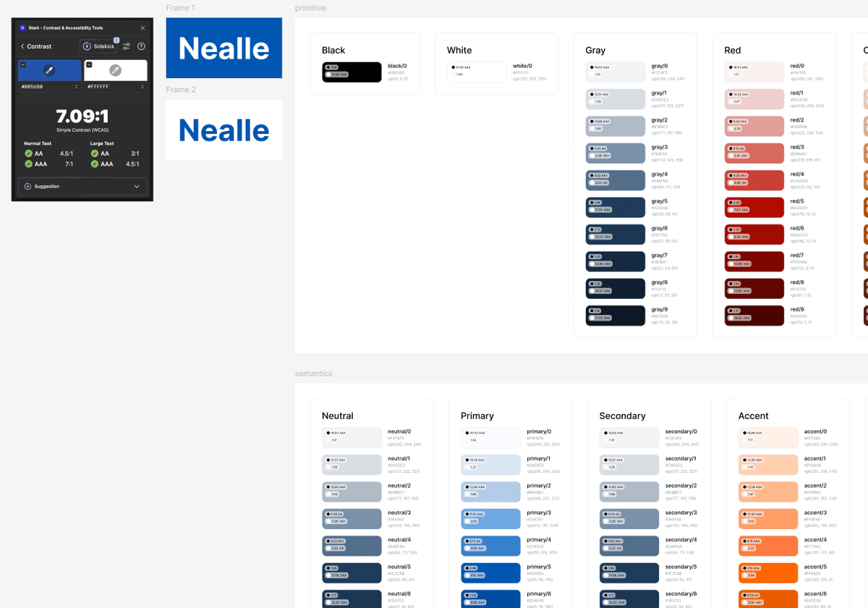Screen dimensions: 868x608
Task: Click the primary/1 label text
Action: pyautogui.click(x=539, y=458)
